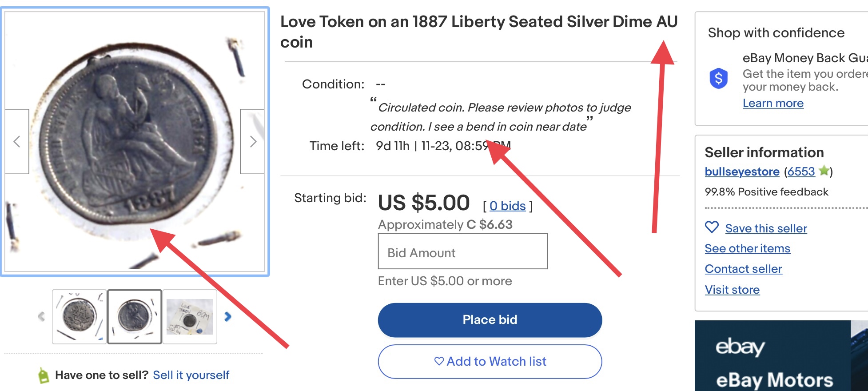Click Learn more about Money Back Guarantee
868x391 pixels.
tap(773, 103)
